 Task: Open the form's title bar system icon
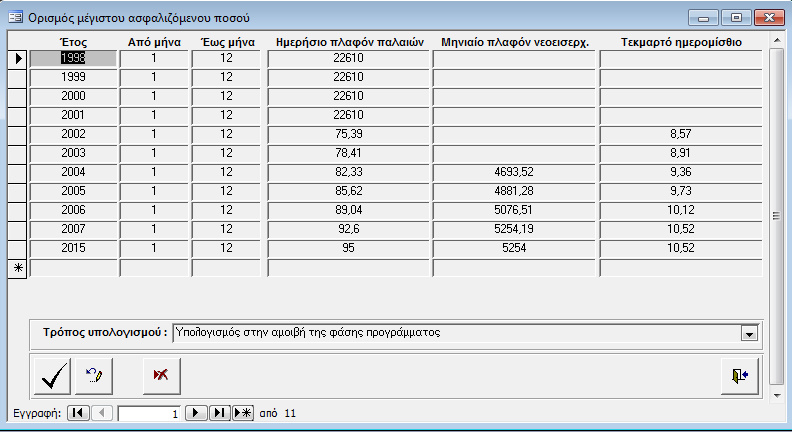(16, 17)
